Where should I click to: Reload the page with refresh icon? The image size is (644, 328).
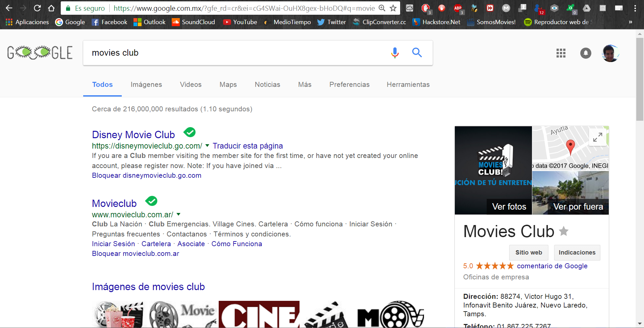pyautogui.click(x=37, y=8)
